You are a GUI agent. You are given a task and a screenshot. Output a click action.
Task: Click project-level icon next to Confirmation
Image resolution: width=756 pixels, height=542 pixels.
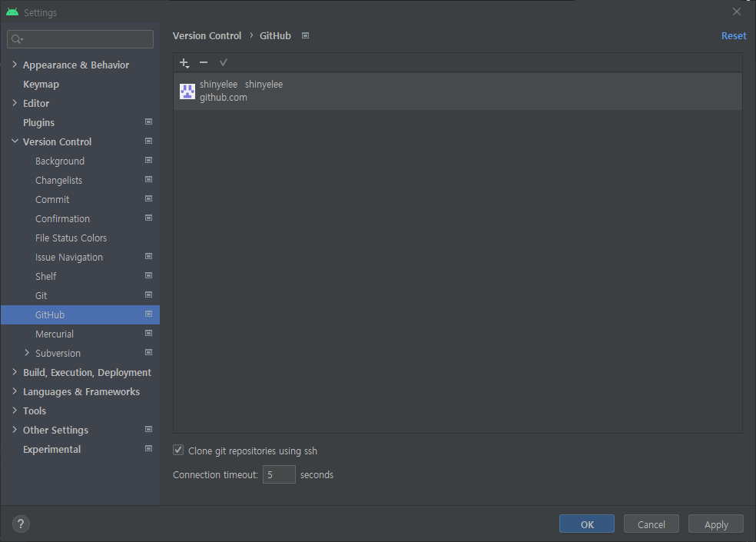point(148,218)
